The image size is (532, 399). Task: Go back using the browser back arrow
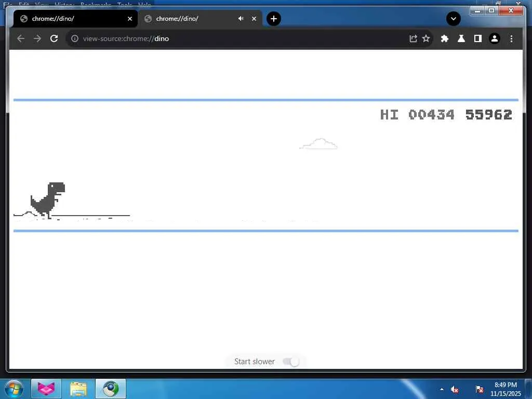[x=21, y=38]
